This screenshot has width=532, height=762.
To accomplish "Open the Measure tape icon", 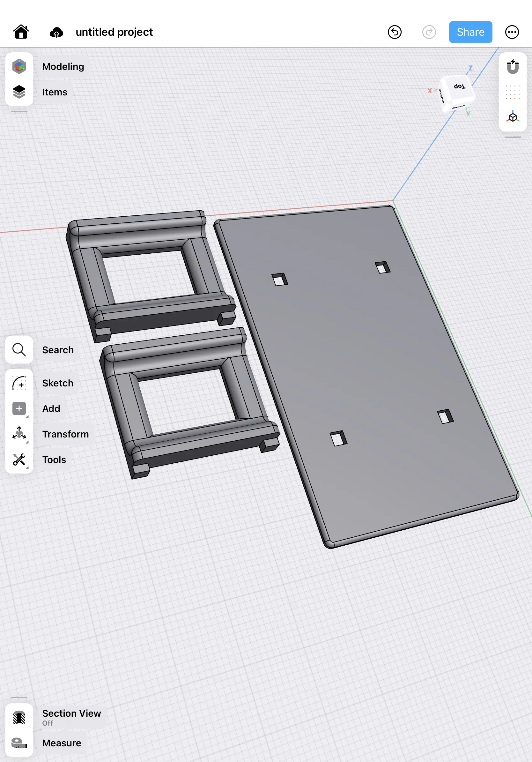I will click(x=19, y=743).
